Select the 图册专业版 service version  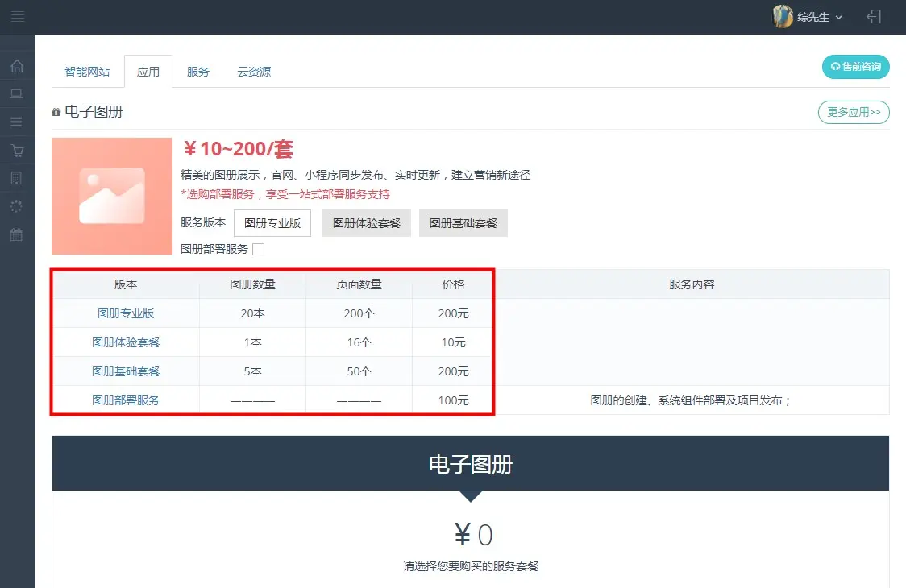pyautogui.click(x=272, y=223)
